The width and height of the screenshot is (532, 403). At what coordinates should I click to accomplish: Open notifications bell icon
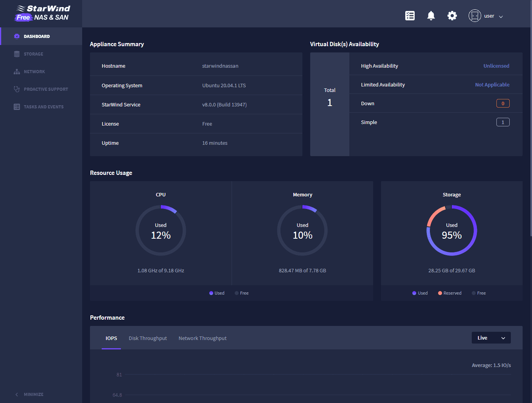click(x=431, y=16)
